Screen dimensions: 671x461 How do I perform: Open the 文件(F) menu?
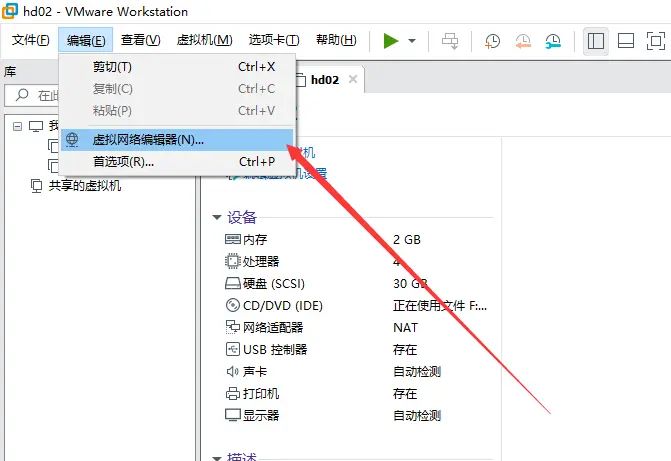[x=30, y=40]
